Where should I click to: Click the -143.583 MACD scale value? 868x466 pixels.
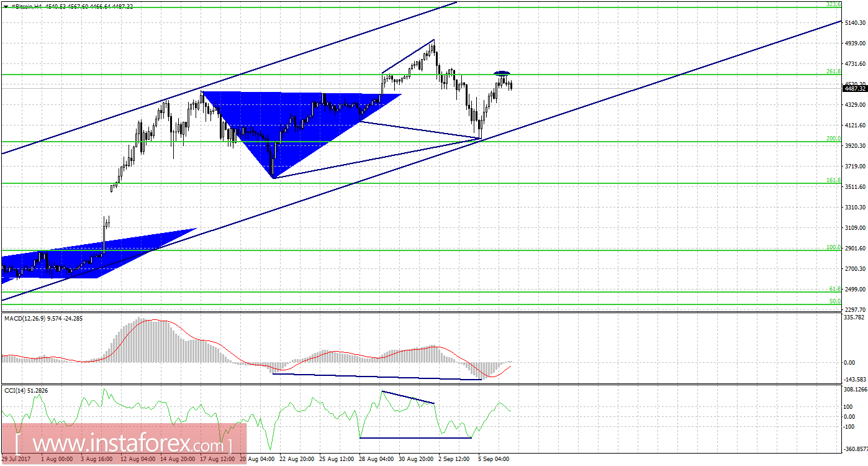coord(854,379)
